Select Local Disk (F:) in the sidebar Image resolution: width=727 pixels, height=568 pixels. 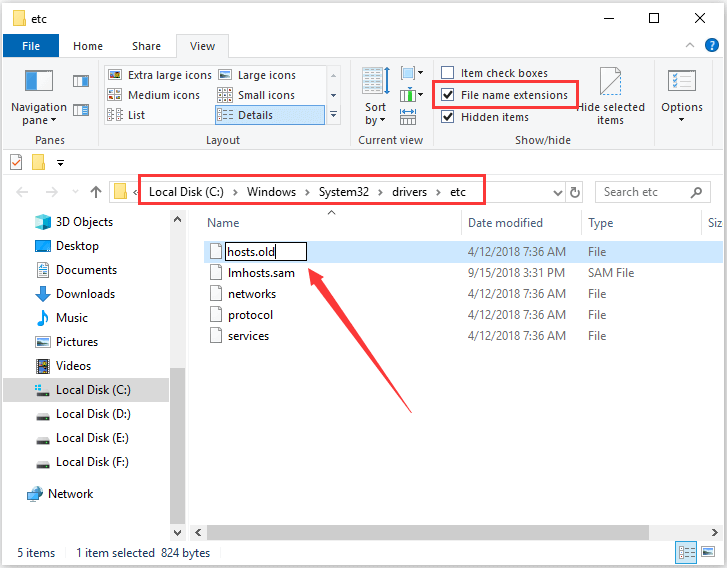click(x=83, y=462)
